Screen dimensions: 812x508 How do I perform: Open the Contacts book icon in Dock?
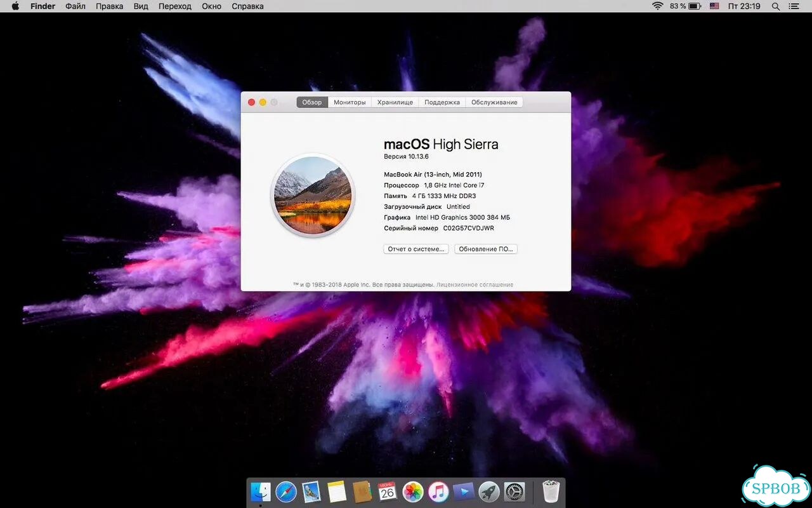(x=362, y=491)
